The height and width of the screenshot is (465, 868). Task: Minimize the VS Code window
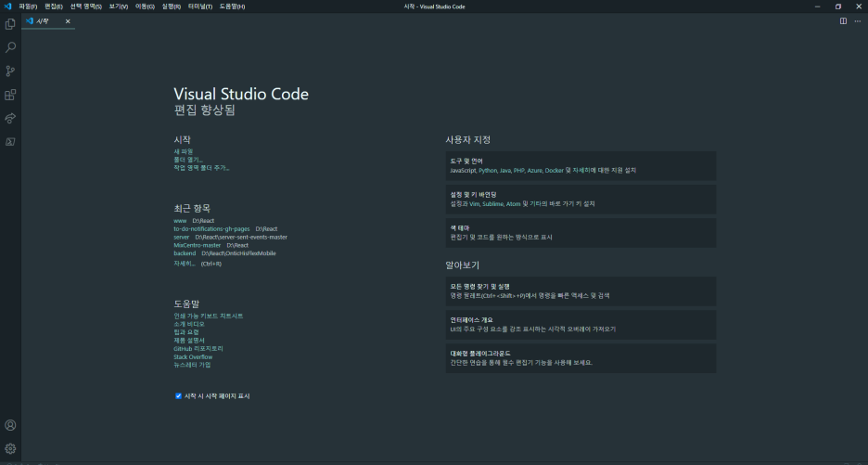pyautogui.click(x=818, y=6)
